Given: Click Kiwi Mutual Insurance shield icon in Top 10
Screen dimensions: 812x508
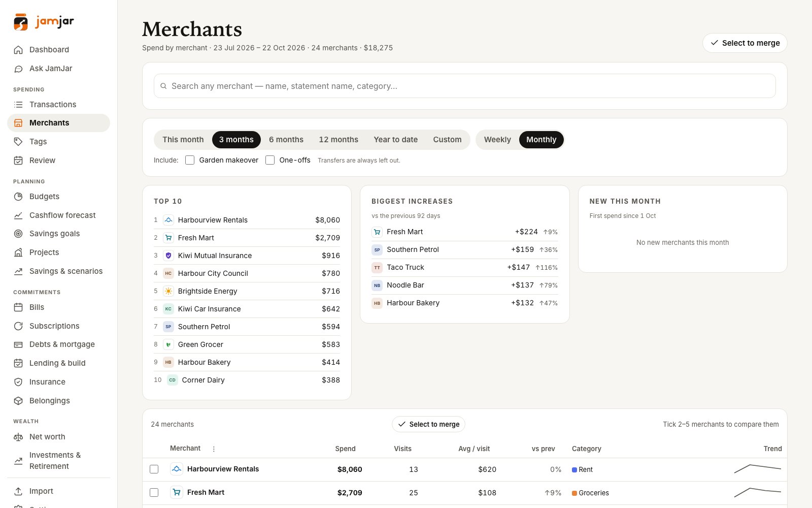Looking at the screenshot, I should click(168, 256).
